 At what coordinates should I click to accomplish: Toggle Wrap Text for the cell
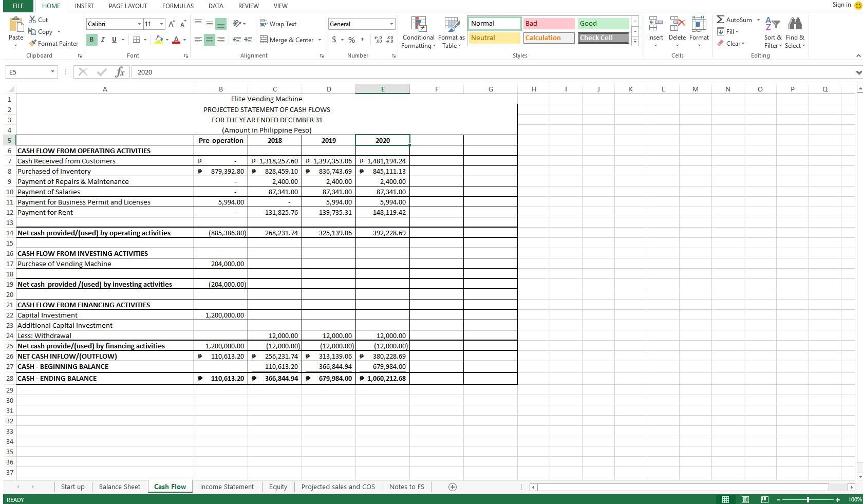(x=278, y=24)
